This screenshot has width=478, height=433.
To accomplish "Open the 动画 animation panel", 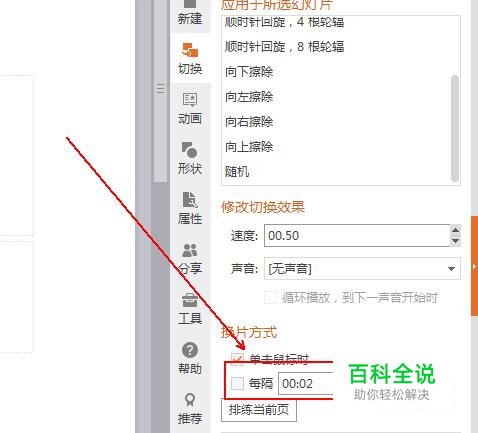I will point(190,108).
